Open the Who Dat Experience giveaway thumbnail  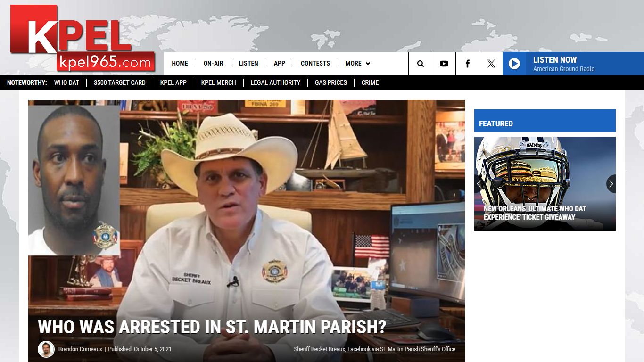(x=545, y=184)
